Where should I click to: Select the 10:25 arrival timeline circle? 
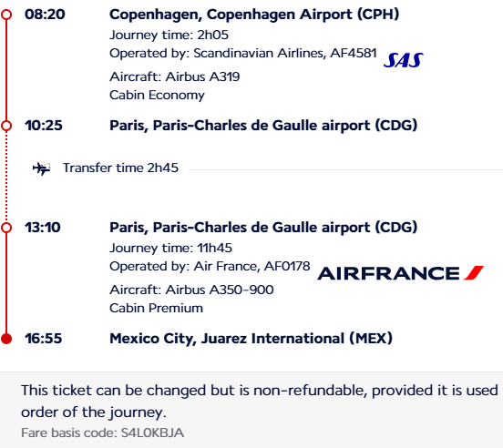pyautogui.click(x=6, y=126)
